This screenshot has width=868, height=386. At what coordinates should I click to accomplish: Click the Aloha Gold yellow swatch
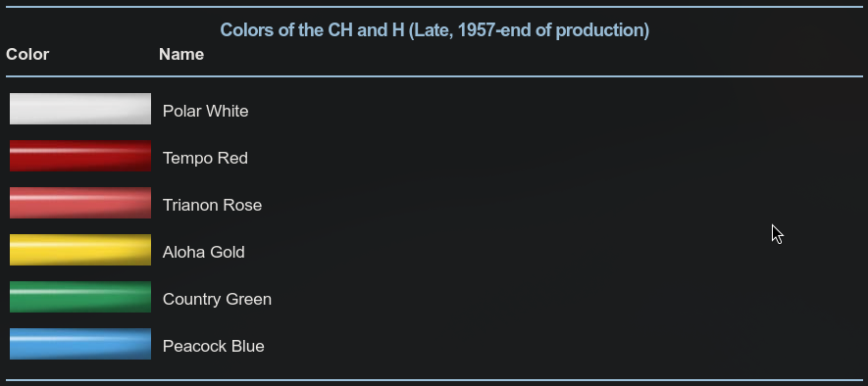[x=80, y=250]
